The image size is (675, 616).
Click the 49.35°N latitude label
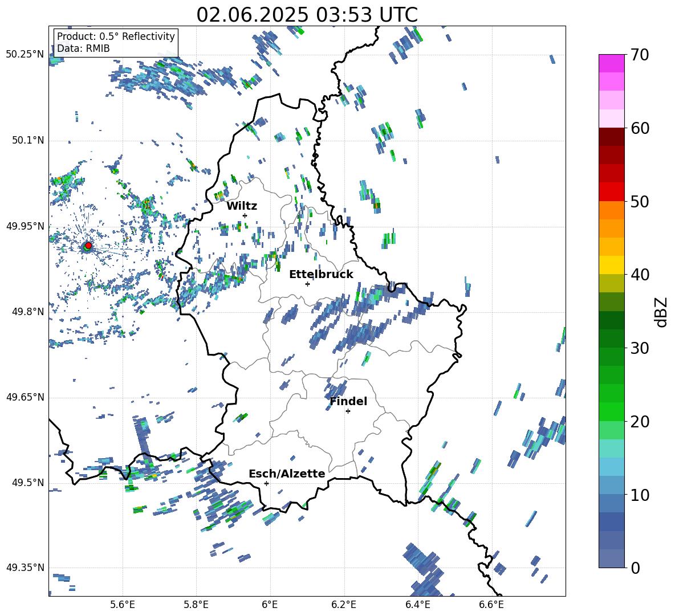click(x=25, y=568)
